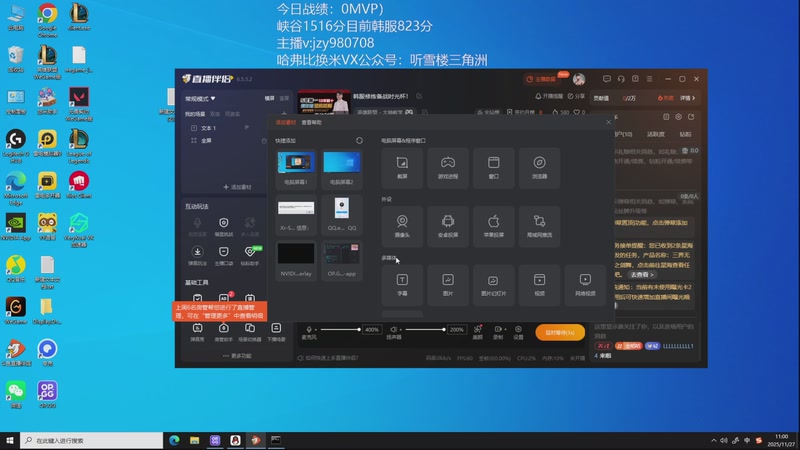
Task: Open the hamburger menu in title bar
Action: tap(649, 79)
